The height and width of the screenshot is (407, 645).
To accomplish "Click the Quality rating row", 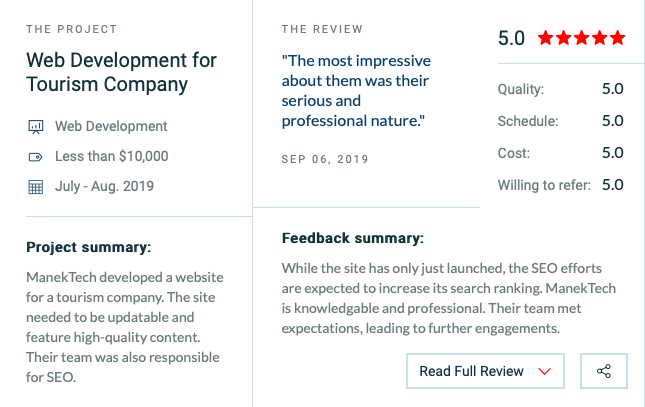I will (x=561, y=89).
